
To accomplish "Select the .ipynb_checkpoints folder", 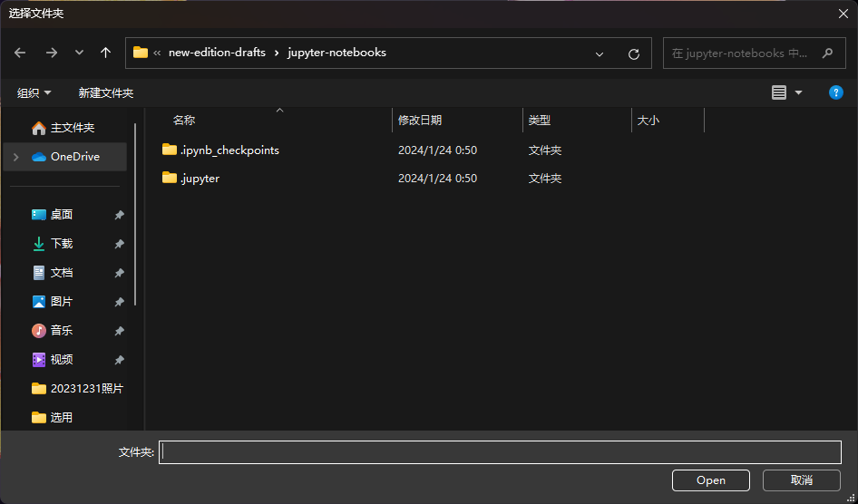I will [229, 150].
